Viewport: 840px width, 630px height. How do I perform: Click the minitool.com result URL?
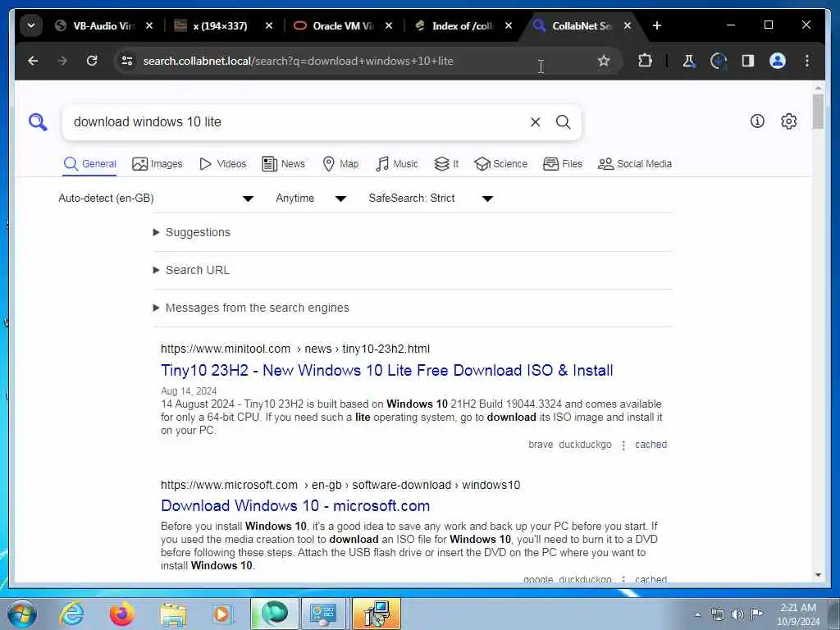pyautogui.click(x=295, y=349)
